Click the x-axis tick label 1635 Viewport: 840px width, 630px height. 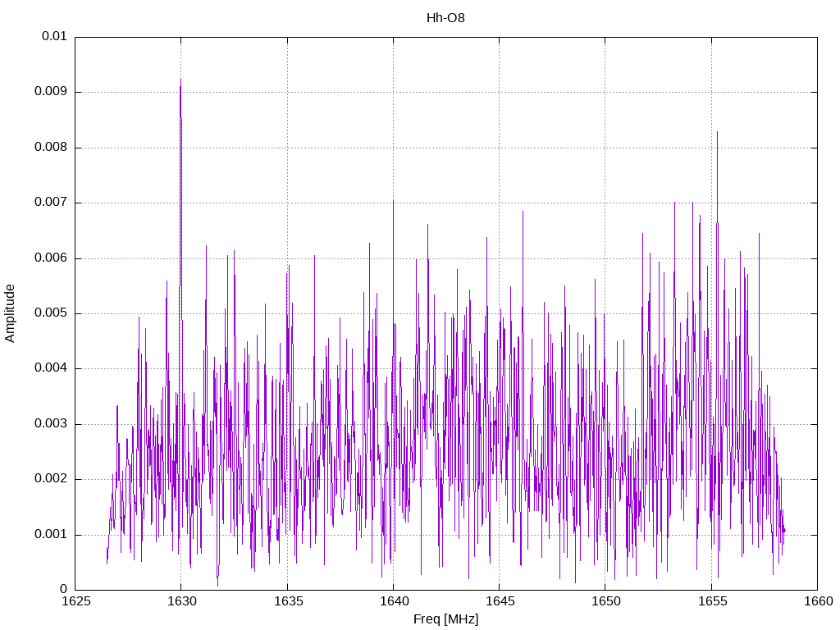[x=288, y=601]
